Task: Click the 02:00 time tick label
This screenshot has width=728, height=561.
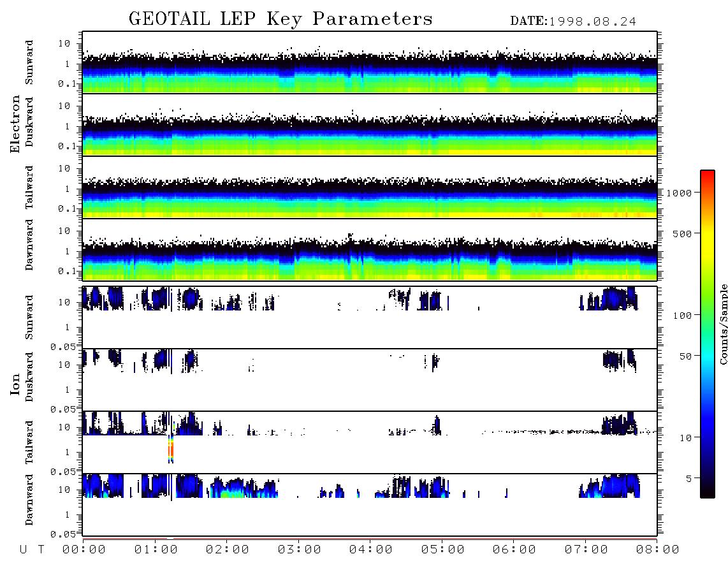Action: pyautogui.click(x=228, y=550)
